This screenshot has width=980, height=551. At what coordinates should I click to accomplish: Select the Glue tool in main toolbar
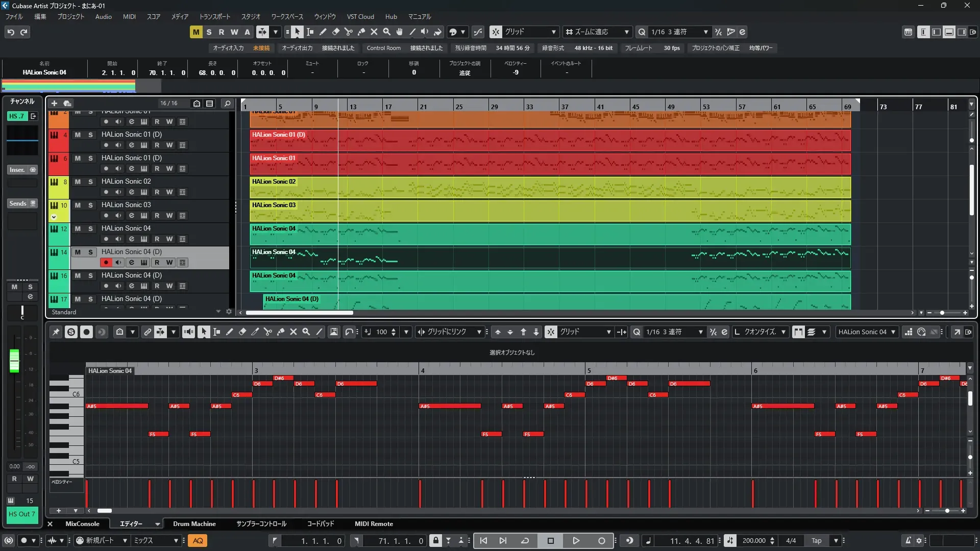tap(361, 32)
